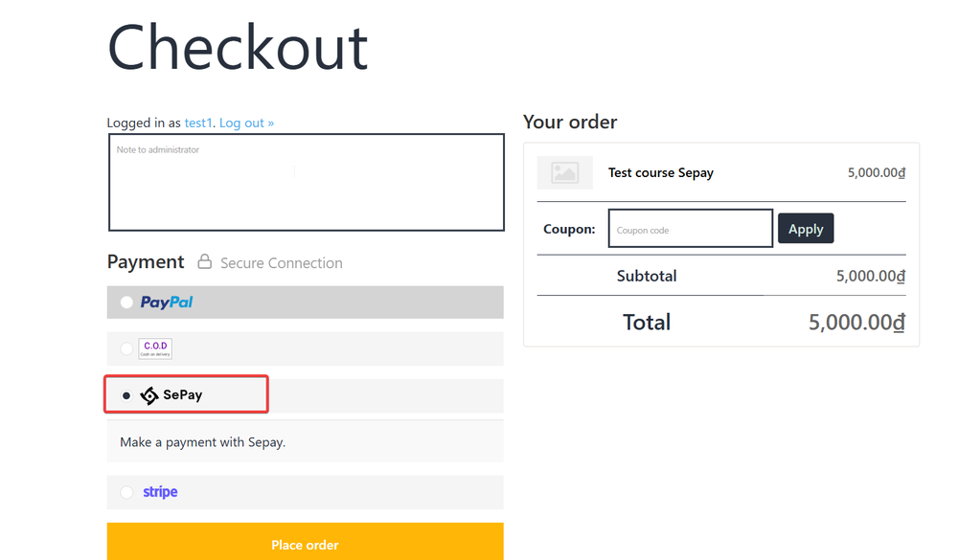This screenshot has height=560, width=958.
Task: Click the Secure Connection lock icon
Action: (204, 261)
